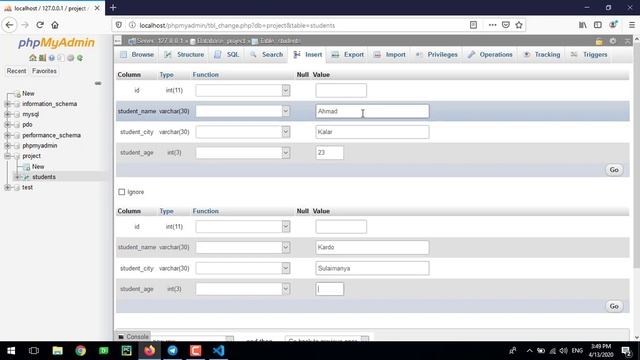Open Recent tables tab in sidebar
The height and width of the screenshot is (360, 640).
pyautogui.click(x=16, y=71)
